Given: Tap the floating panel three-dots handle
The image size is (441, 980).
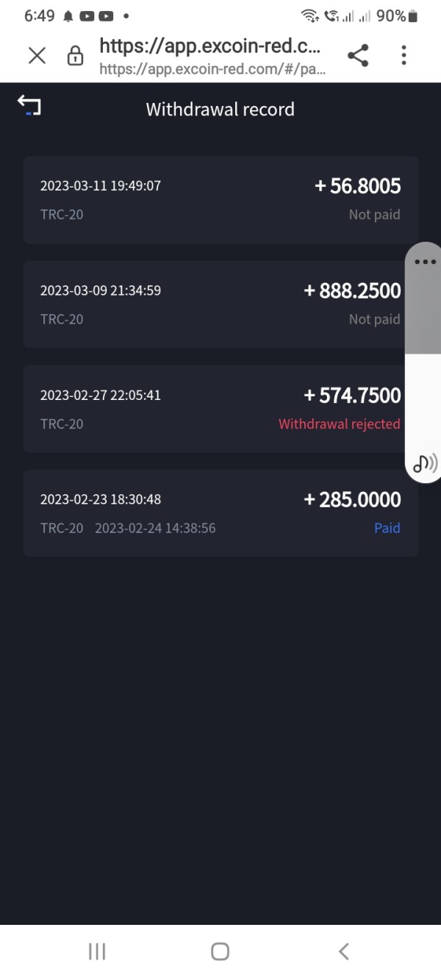Looking at the screenshot, I should coord(425,262).
